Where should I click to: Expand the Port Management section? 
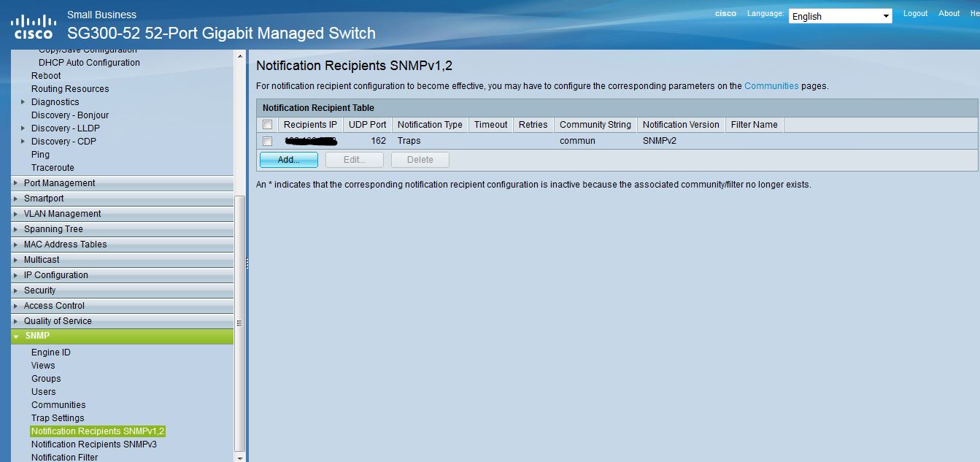(122, 183)
